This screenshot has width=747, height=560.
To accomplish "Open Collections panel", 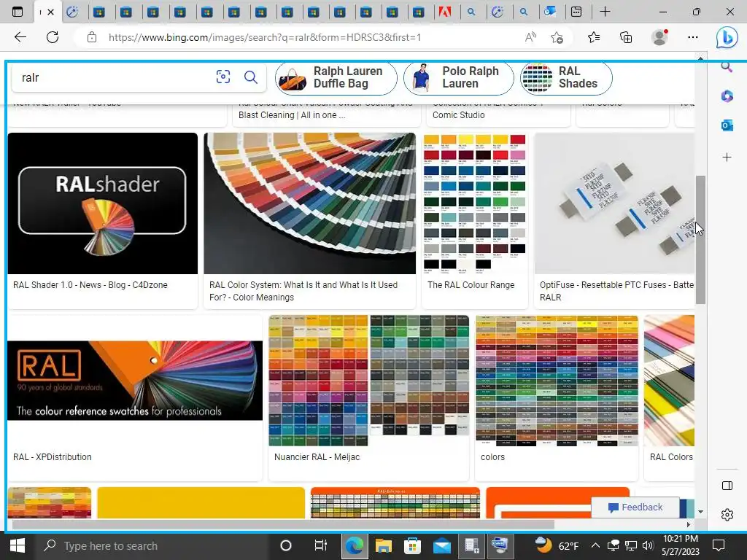I will tap(626, 37).
